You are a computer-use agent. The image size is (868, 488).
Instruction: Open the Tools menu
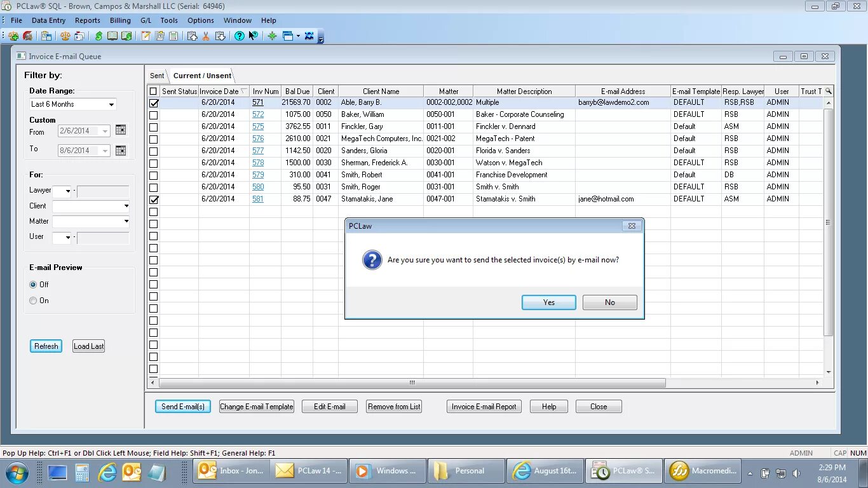click(169, 20)
